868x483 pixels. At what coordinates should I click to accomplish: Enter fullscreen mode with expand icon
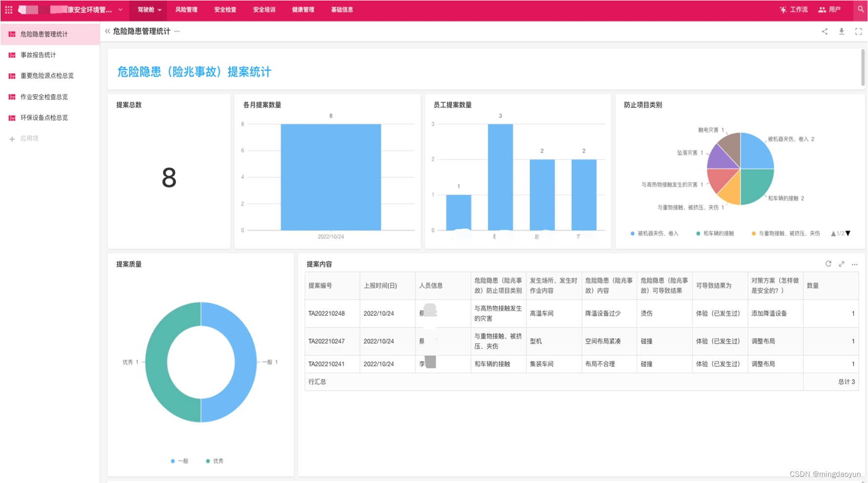click(x=859, y=31)
